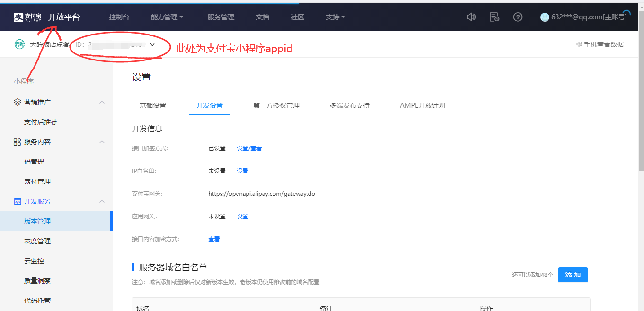This screenshot has height=311, width=644.
Task: Click the QR code icon beside 手机查看数据
Action: pyautogui.click(x=578, y=44)
